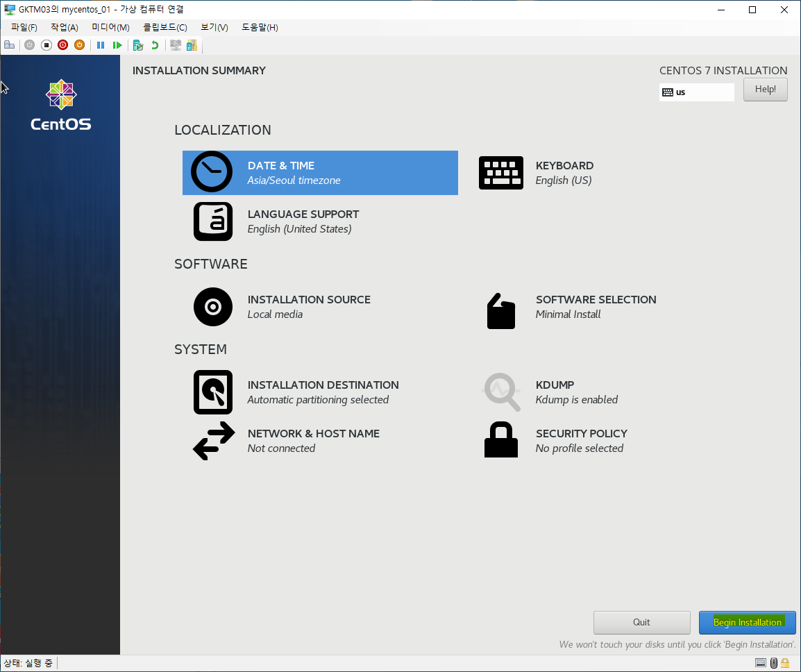The height and width of the screenshot is (672, 801).
Task: Open the Date & Time clock icon
Action: pos(212,171)
